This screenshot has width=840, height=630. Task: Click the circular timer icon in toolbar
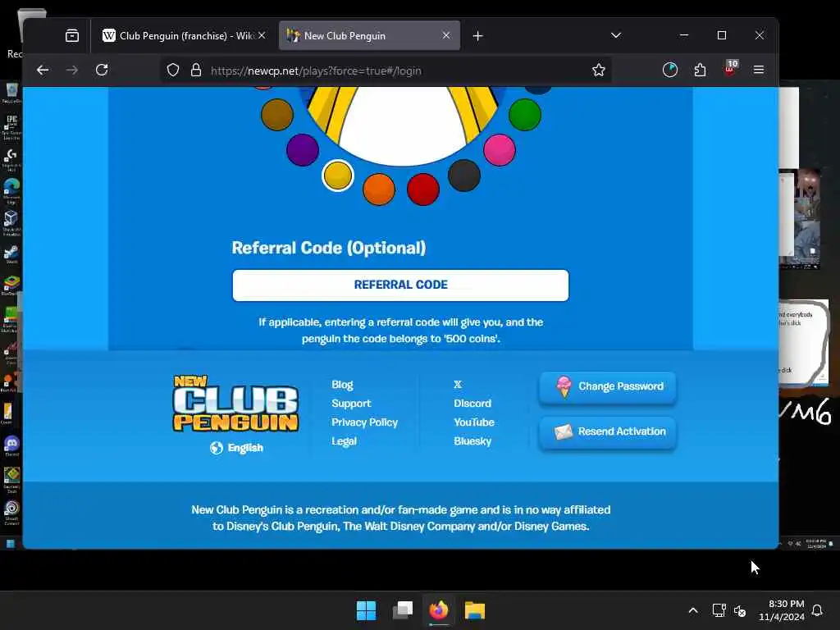click(670, 71)
